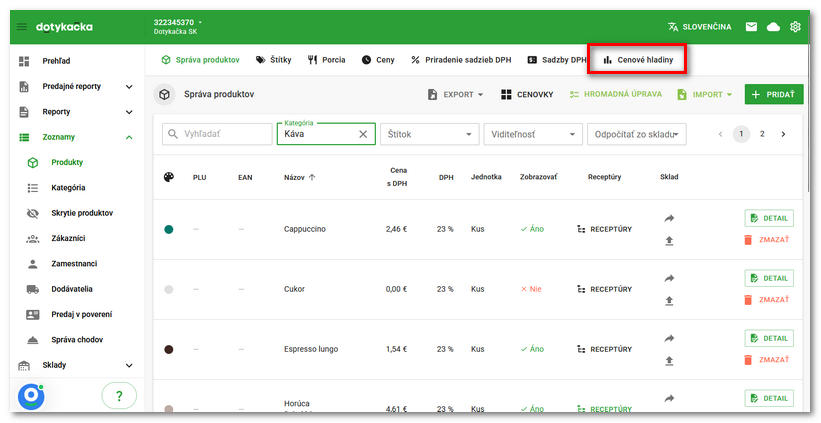Switch to the Cenové hladiny tab

(x=637, y=60)
